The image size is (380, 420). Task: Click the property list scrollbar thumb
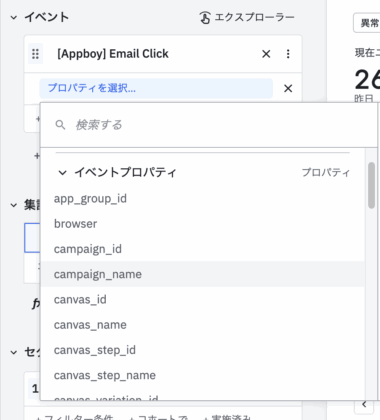(x=371, y=185)
